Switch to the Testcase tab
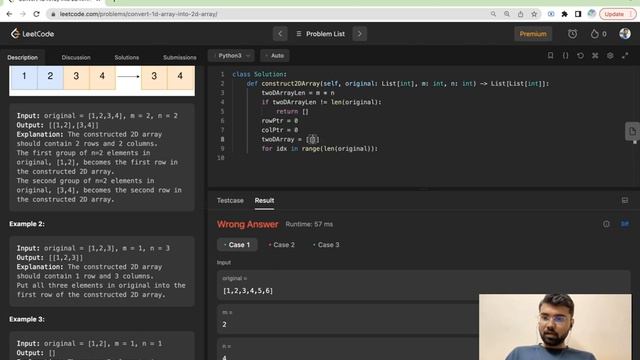Image resolution: width=640 pixels, height=360 pixels. (230, 200)
